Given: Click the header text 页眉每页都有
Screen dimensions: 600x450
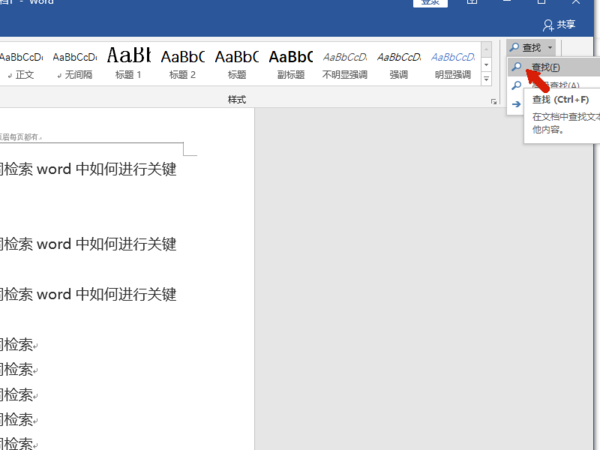Looking at the screenshot, I should pyautogui.click(x=21, y=137).
